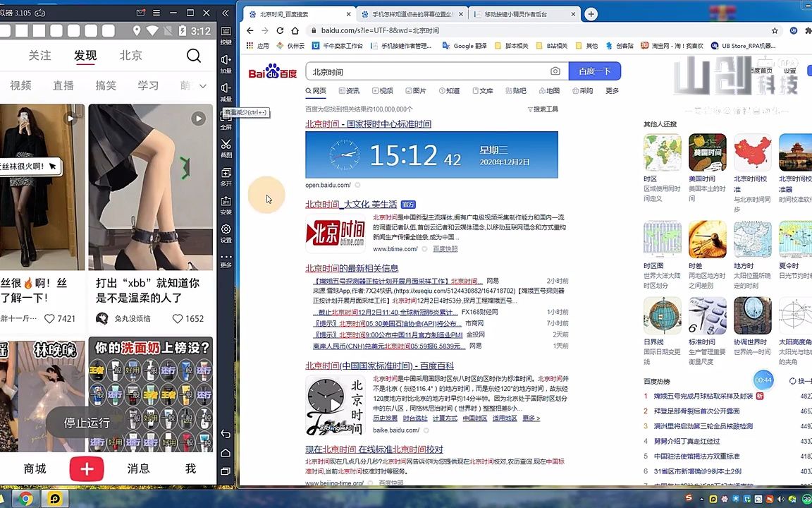The width and height of the screenshot is (812, 508).
Task: Switch to the 发现 tab in the mobile app
Action: (85, 55)
